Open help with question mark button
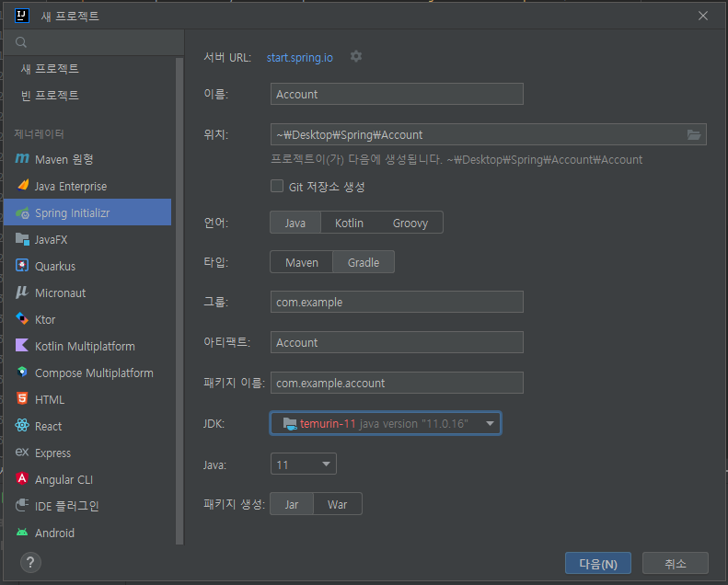The image size is (728, 585). 30,563
